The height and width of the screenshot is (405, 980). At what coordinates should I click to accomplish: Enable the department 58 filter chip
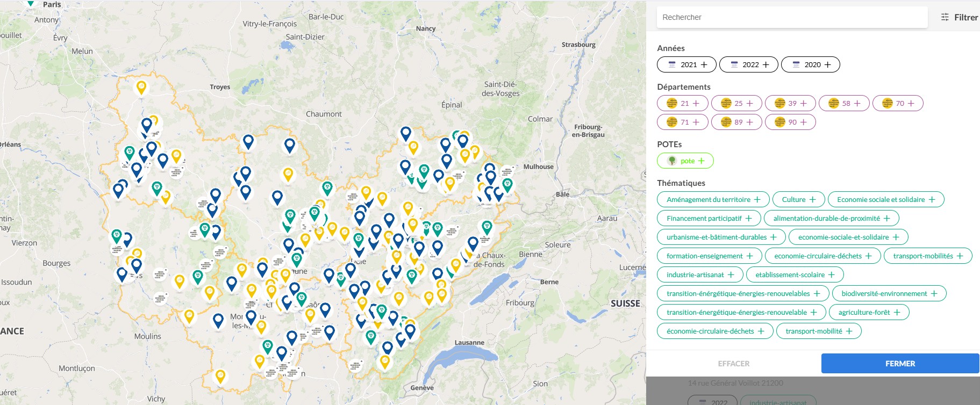click(843, 103)
